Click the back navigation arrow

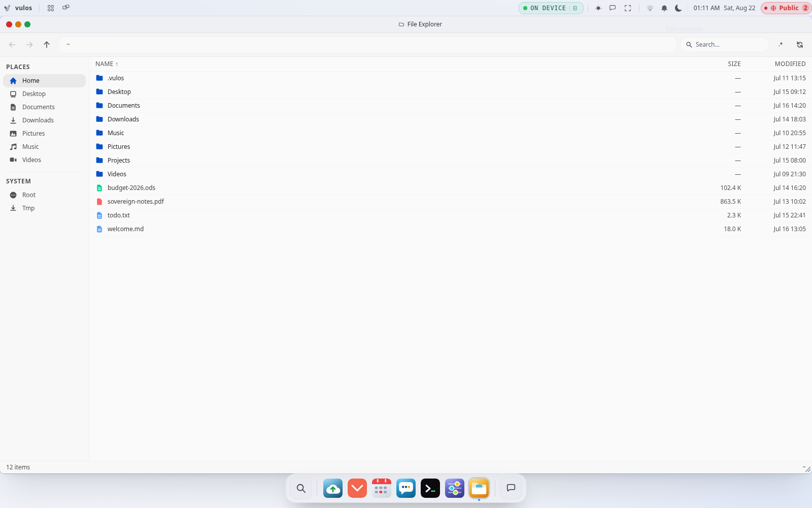12,45
